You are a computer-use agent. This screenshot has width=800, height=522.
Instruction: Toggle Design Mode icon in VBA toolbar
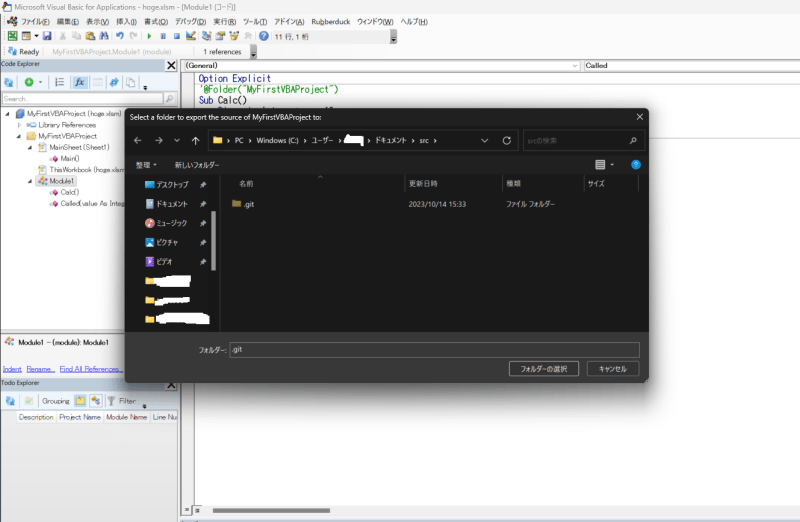191,36
